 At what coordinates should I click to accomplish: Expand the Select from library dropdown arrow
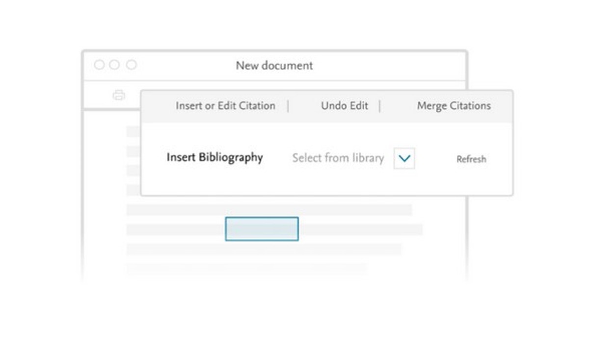[404, 158]
